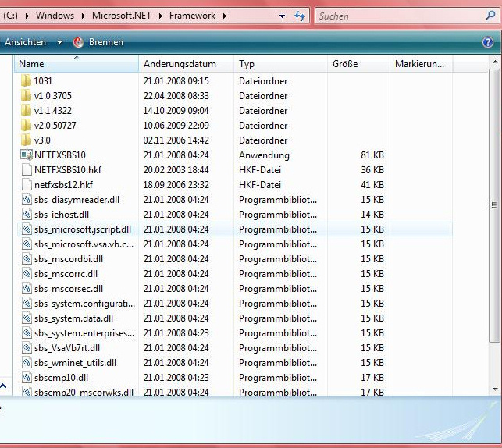The height and width of the screenshot is (448, 502).
Task: Click the sbs_system.data.dll file icon
Action: point(27,318)
